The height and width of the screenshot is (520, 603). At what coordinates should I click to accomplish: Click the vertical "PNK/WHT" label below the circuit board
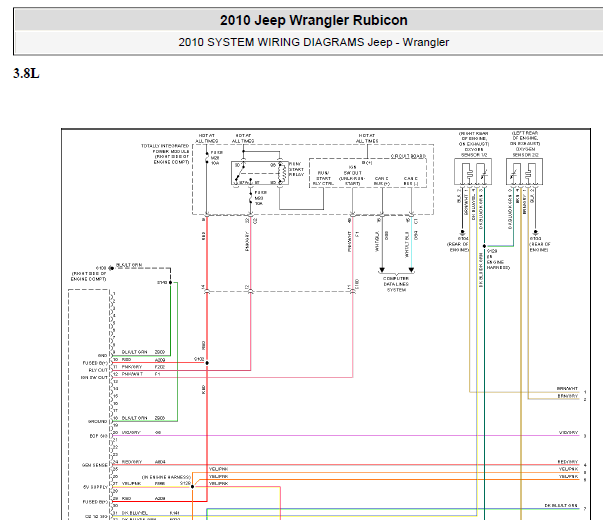pos(349,241)
